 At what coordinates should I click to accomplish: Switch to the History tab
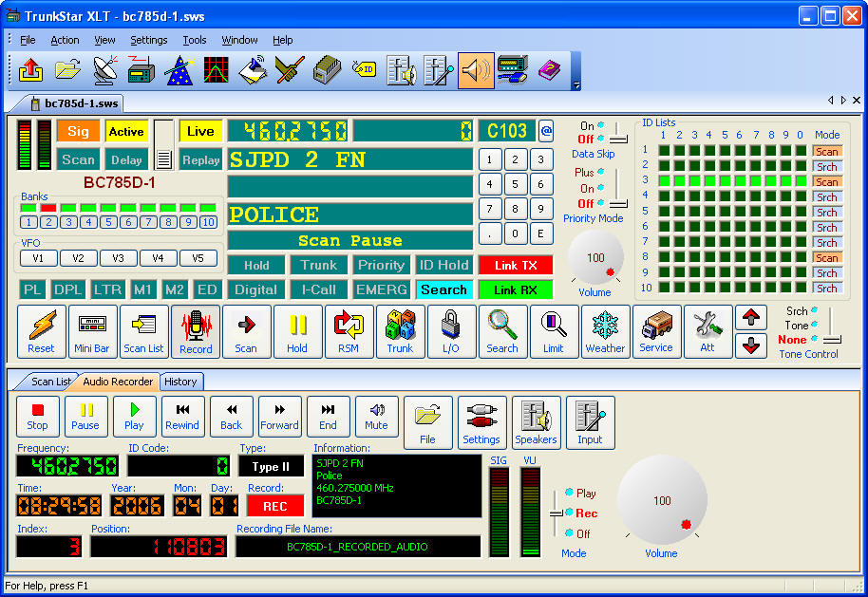coord(180,382)
